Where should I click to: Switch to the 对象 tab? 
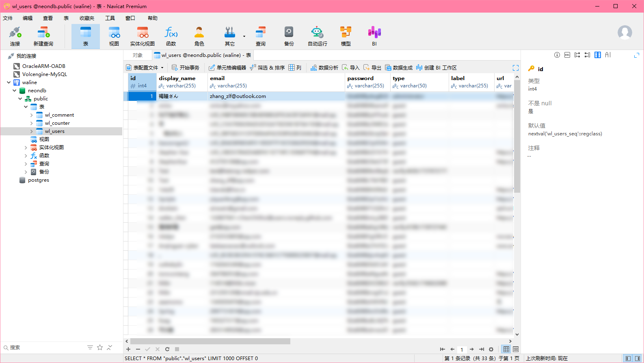tap(138, 55)
